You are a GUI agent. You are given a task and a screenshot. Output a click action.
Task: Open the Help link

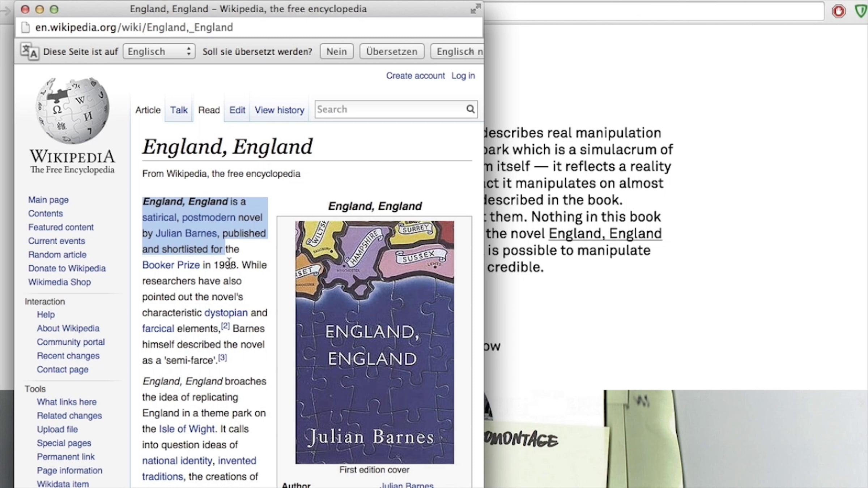pos(46,315)
